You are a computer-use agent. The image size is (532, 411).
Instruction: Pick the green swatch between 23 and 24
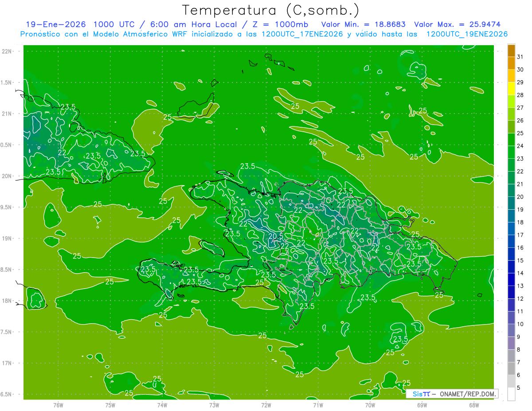(511, 152)
